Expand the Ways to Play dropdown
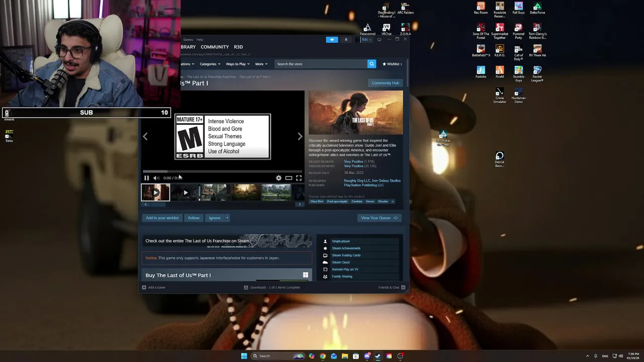644x362 pixels. pyautogui.click(x=237, y=64)
